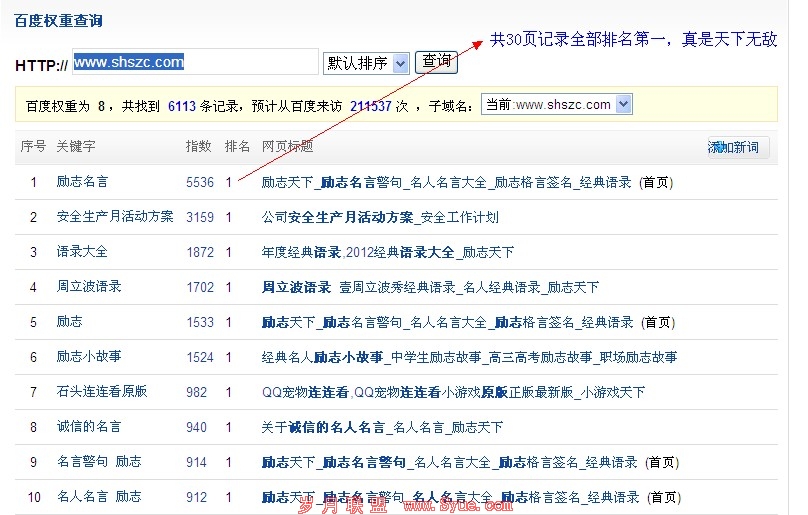Click the 百度权重查询 page heading
The width and height of the screenshot is (808, 515).
point(58,21)
